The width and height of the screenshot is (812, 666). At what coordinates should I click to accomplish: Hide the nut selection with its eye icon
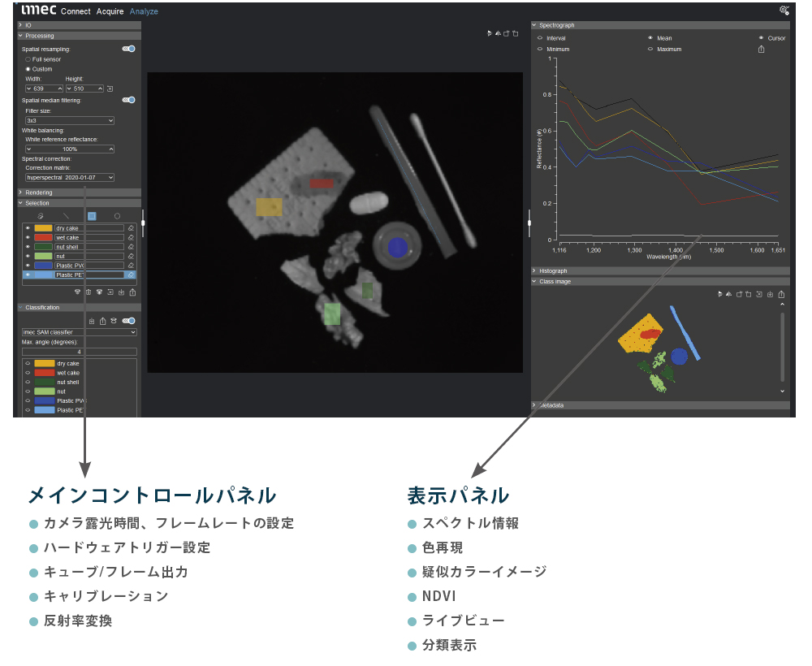click(x=28, y=256)
